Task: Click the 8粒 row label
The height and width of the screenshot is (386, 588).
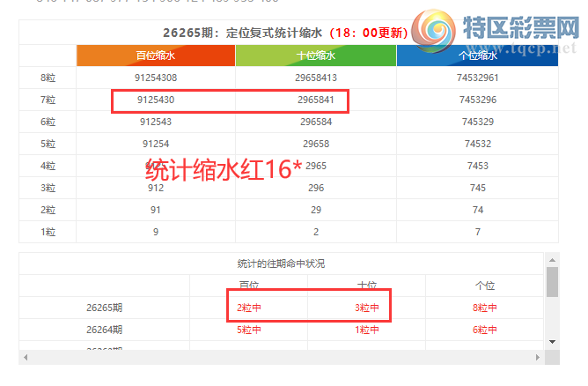Action: coord(48,78)
